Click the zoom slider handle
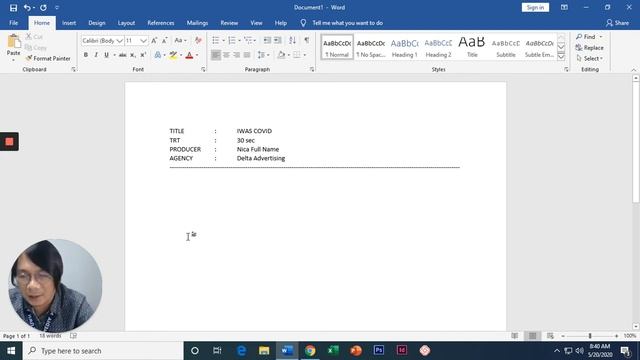 tap(590, 336)
